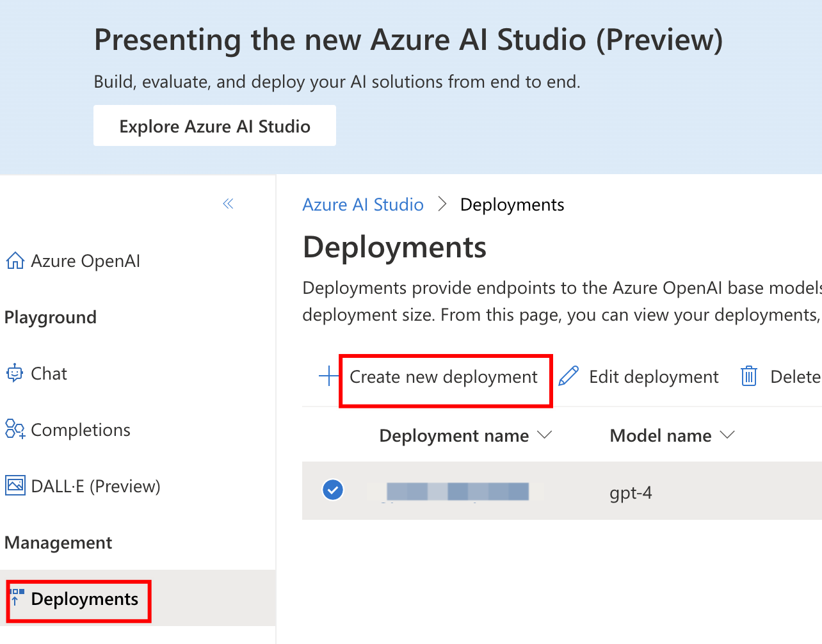Click the pencil icon for Edit deployment
The height and width of the screenshot is (644, 822).
tap(568, 376)
